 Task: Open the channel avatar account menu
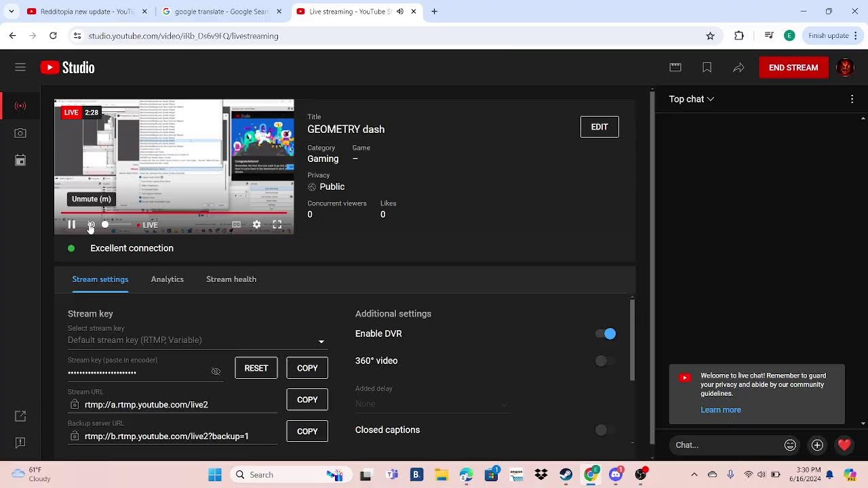[x=845, y=67]
